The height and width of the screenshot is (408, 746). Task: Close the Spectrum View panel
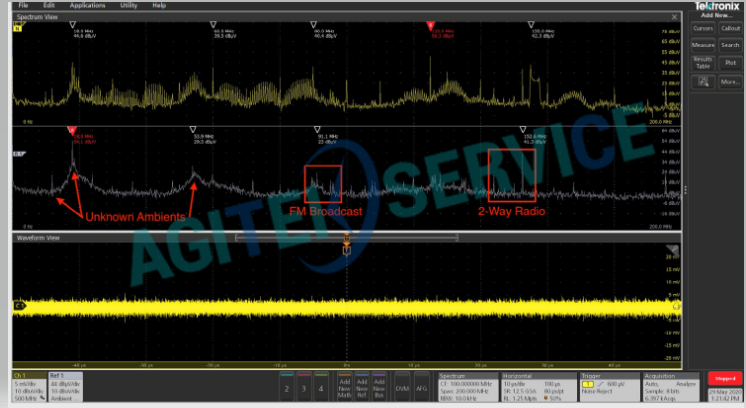[x=676, y=15]
